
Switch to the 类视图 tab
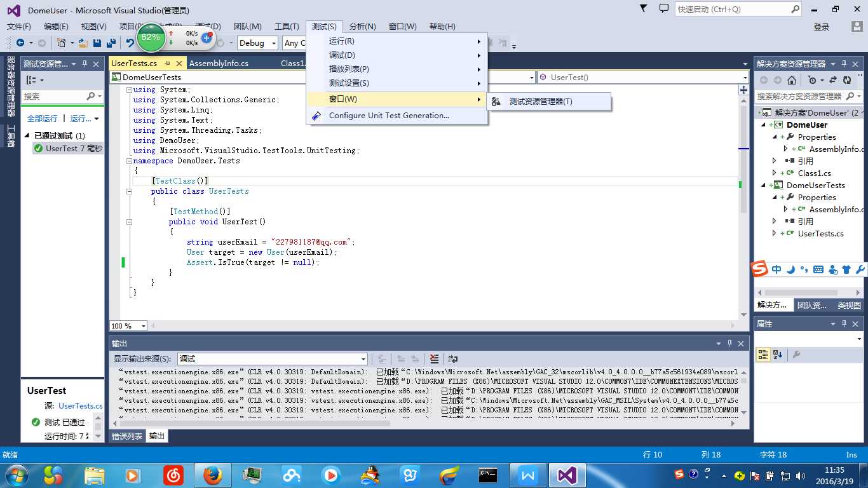(849, 305)
